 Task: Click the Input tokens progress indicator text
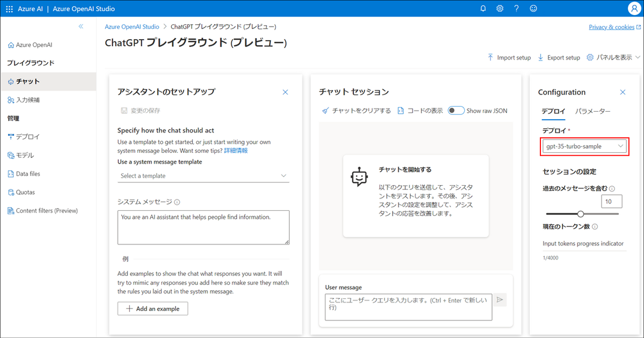(583, 244)
